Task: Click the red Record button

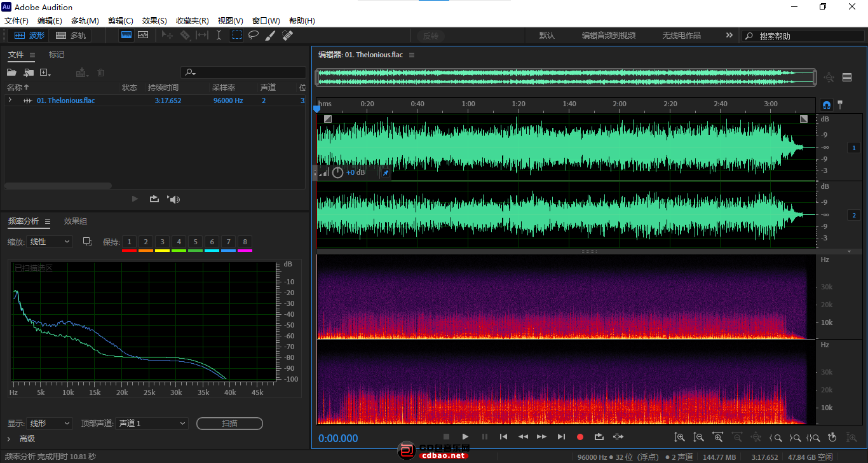Action: click(x=580, y=437)
